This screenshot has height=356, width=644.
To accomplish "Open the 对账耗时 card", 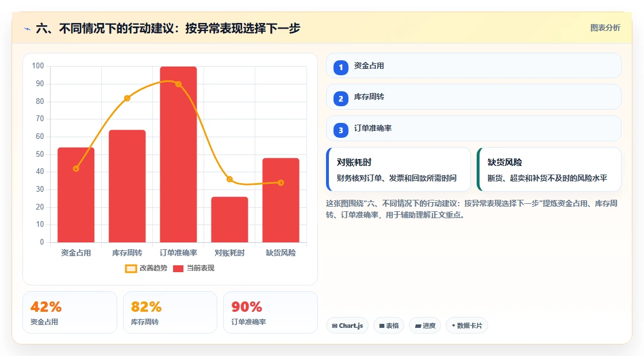I will (398, 169).
